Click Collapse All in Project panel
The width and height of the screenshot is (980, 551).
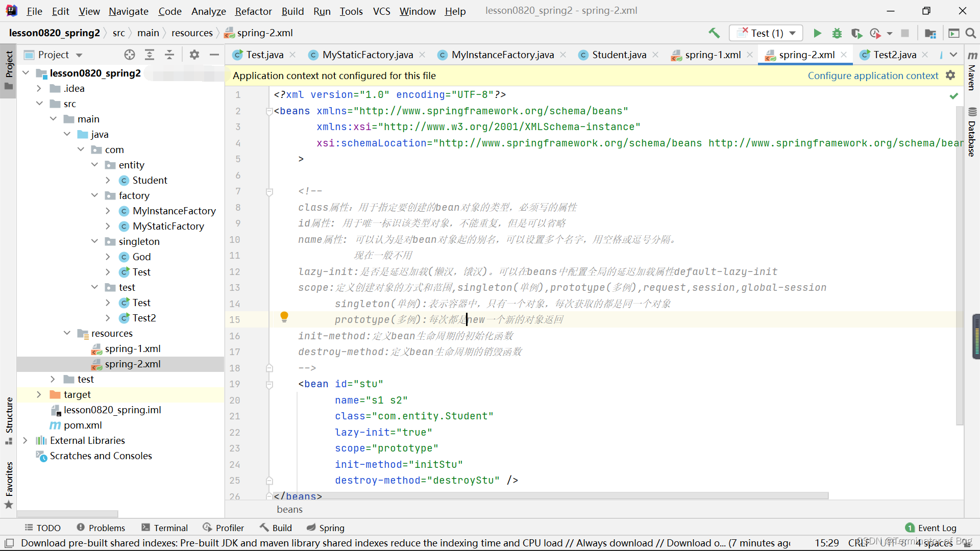[169, 55]
